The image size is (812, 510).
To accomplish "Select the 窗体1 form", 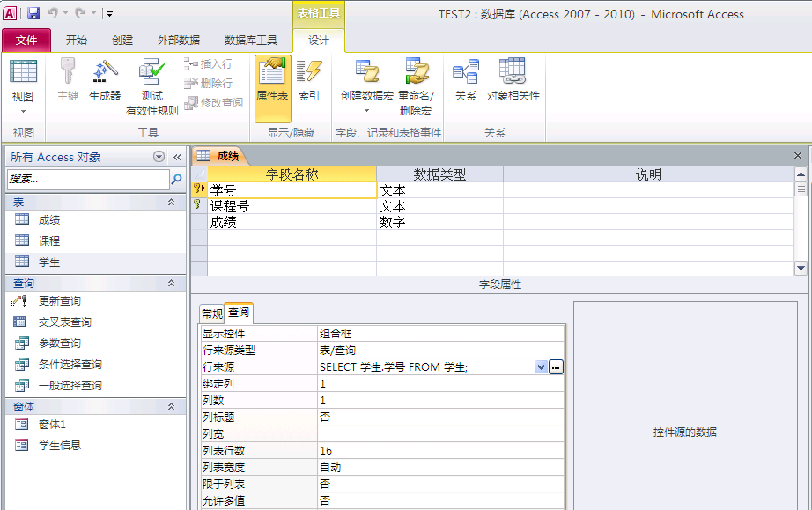I will click(x=96, y=425).
